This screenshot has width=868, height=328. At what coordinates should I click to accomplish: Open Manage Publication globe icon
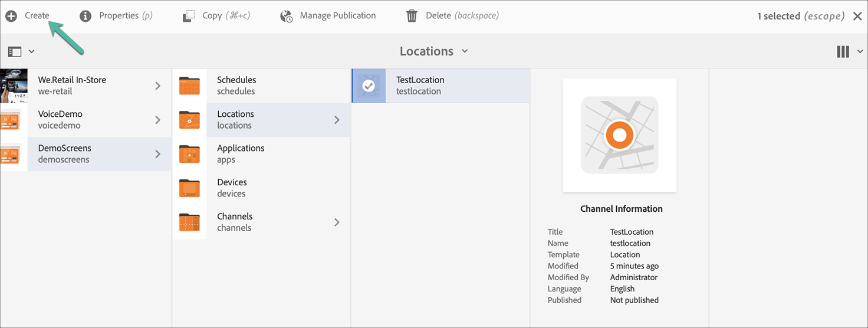click(x=287, y=16)
